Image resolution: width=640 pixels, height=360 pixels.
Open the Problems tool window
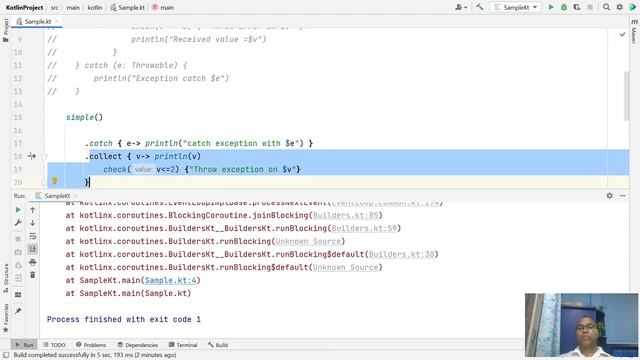click(91, 345)
